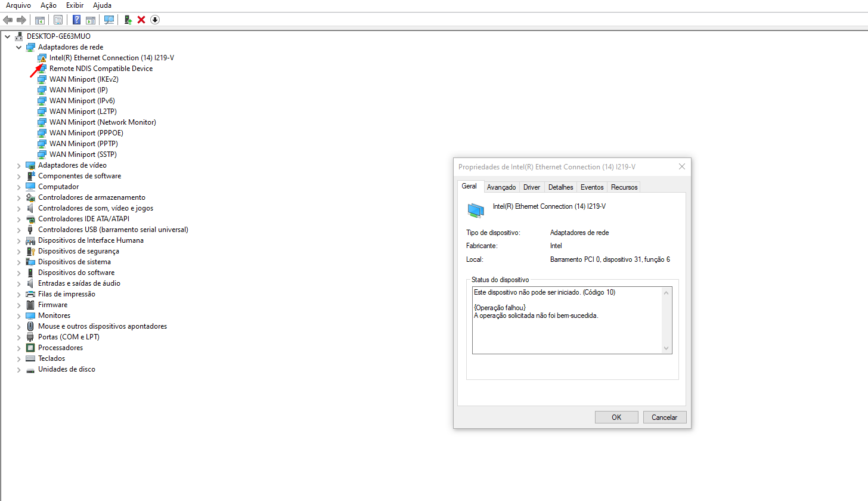Screen dimensions: 868x501
Task: Click the disable device down-arrow icon
Action: coord(155,20)
